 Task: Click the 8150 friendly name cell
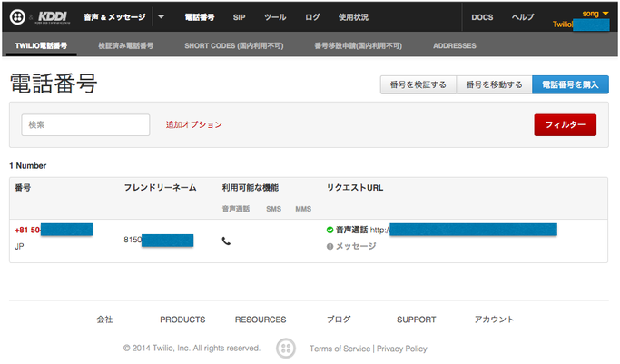[159, 241]
